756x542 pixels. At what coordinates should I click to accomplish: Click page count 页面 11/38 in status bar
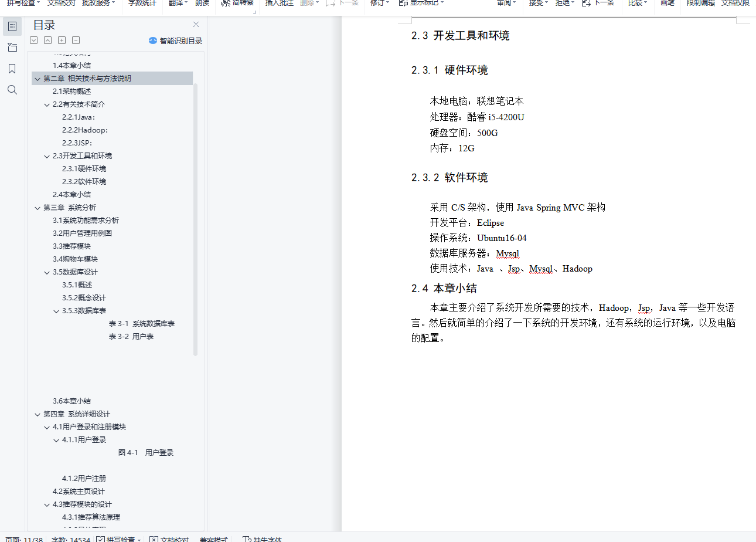pos(23,539)
